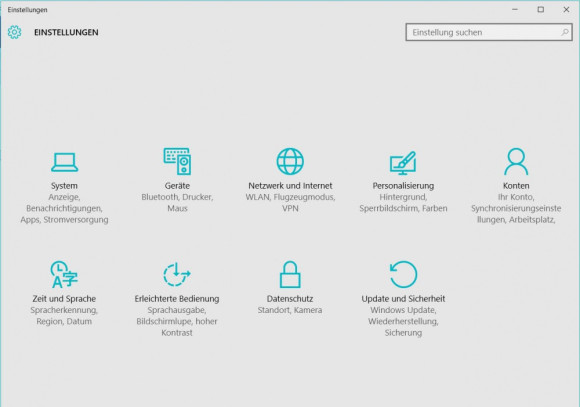
Task: Open the Update und Sicherheit circular arrow icon
Action: click(x=403, y=274)
